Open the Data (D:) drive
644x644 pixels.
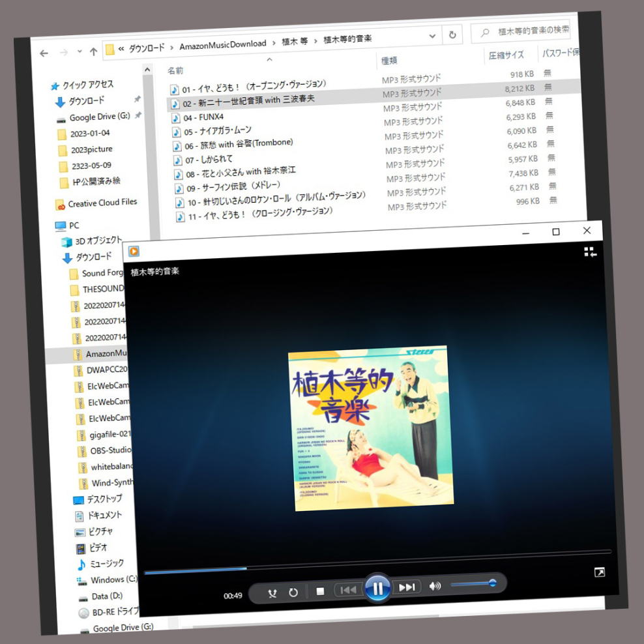click(x=100, y=597)
